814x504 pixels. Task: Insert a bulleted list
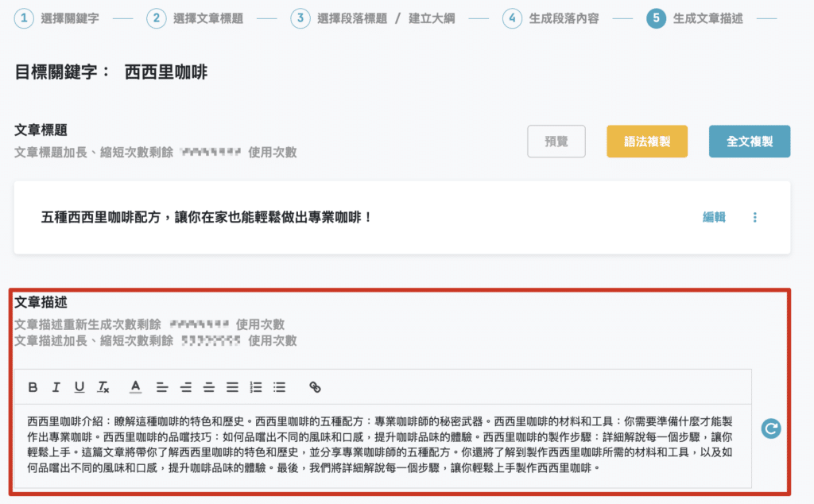pos(279,387)
